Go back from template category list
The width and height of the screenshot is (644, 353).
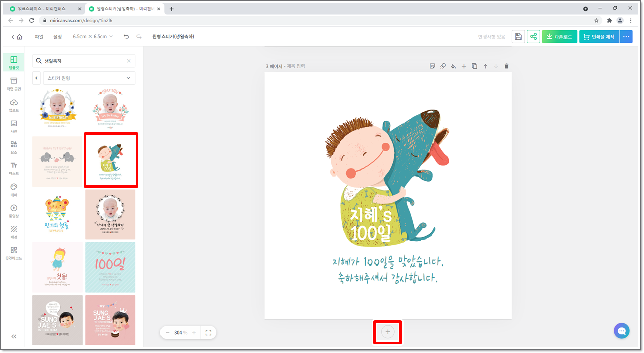coord(36,78)
